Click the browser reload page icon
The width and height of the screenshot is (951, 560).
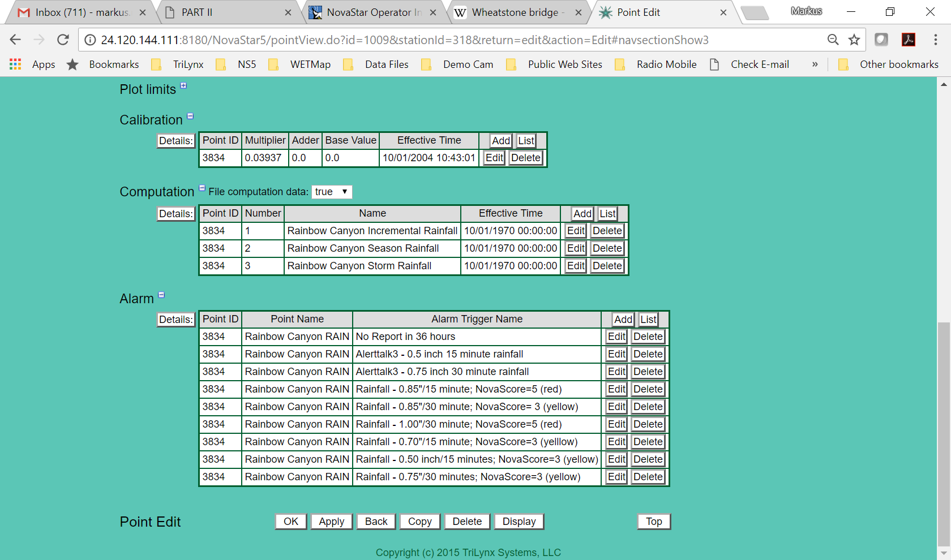[63, 40]
